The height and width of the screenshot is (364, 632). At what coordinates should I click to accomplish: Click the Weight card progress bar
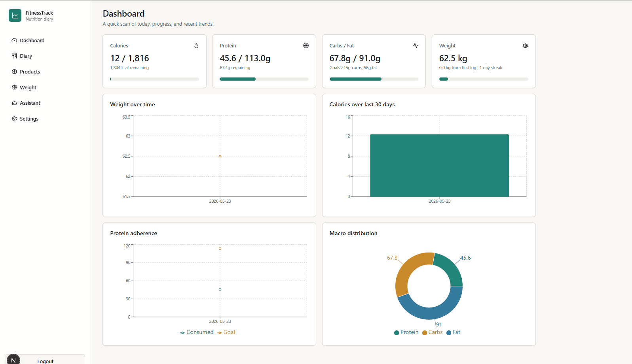(483, 79)
